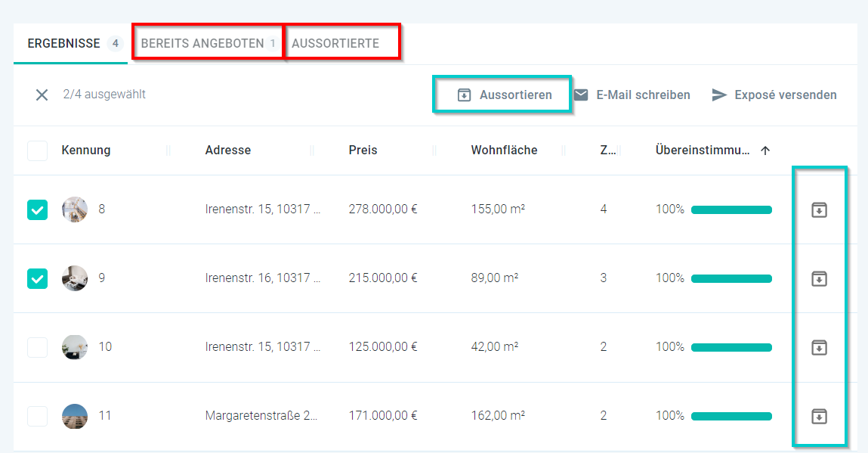868x453 pixels.
Task: Click the Aussortieren toolbar archive icon
Action: click(465, 95)
